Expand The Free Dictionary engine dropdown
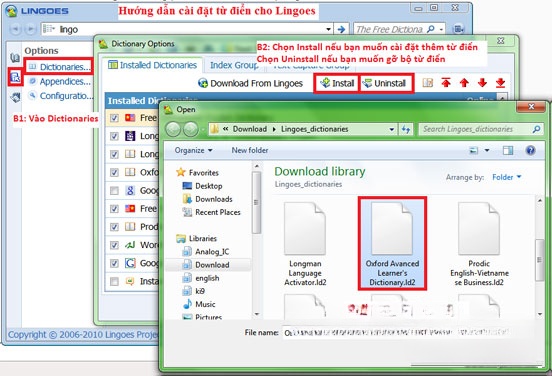 point(441,29)
